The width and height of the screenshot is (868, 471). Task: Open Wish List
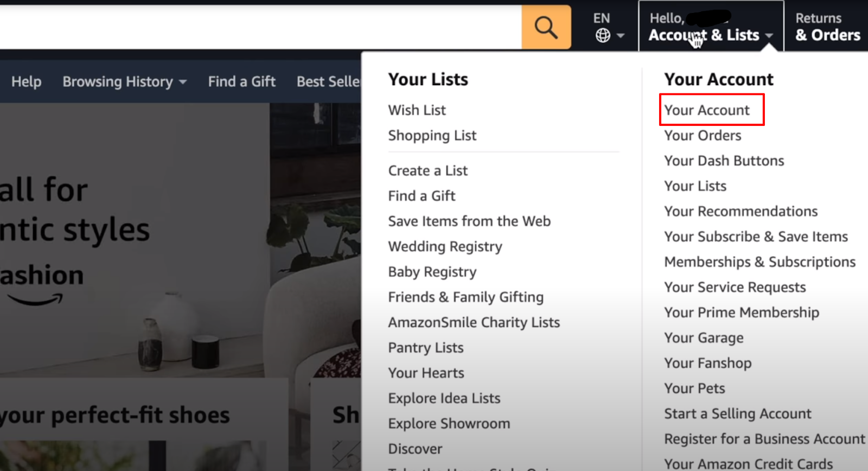point(417,110)
